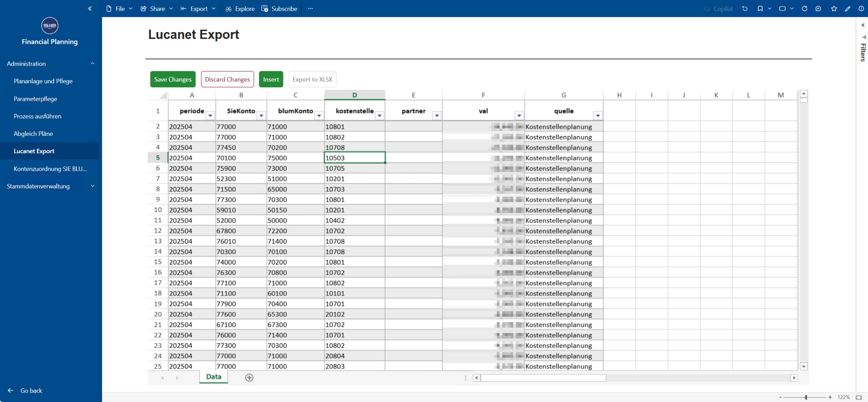Refresh visuals using the refresh icon
Viewport: 868px width, 402px height.
804,9
